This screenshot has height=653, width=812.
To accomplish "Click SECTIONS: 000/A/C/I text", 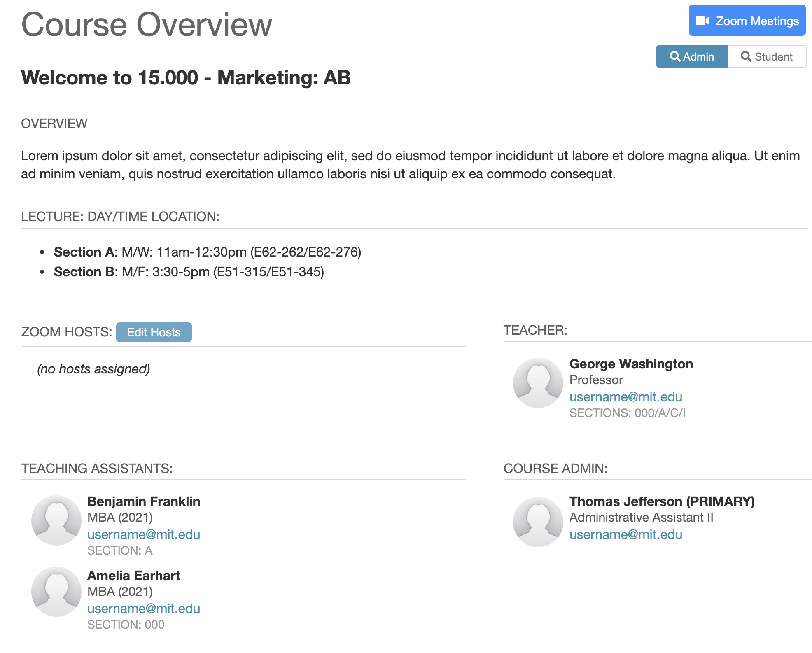I will pyautogui.click(x=628, y=413).
